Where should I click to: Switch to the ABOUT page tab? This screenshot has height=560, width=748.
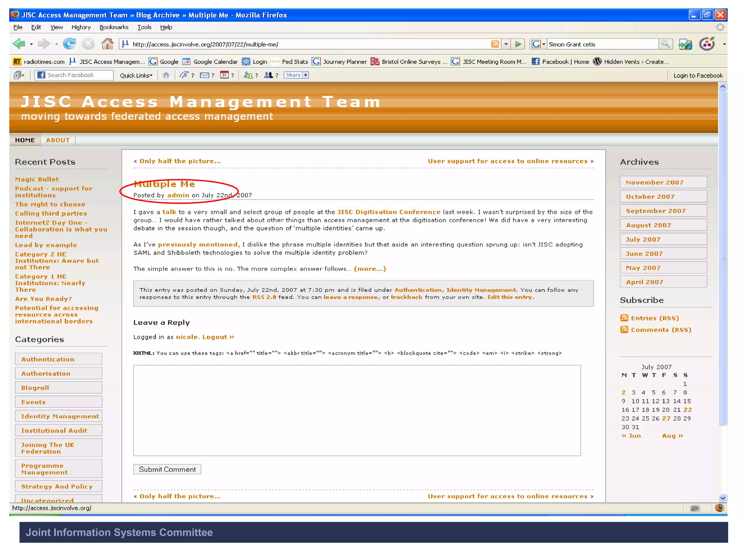[58, 140]
